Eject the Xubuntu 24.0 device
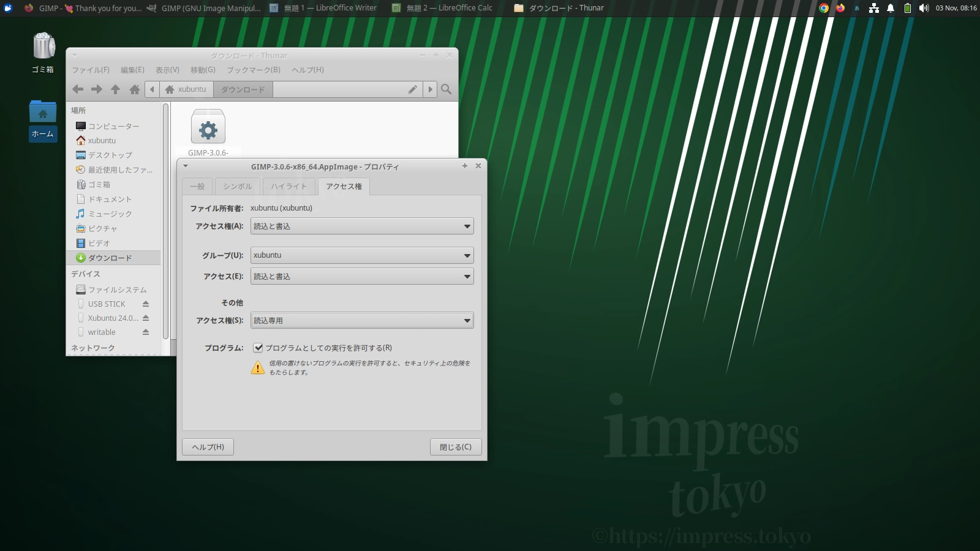 [x=146, y=318]
